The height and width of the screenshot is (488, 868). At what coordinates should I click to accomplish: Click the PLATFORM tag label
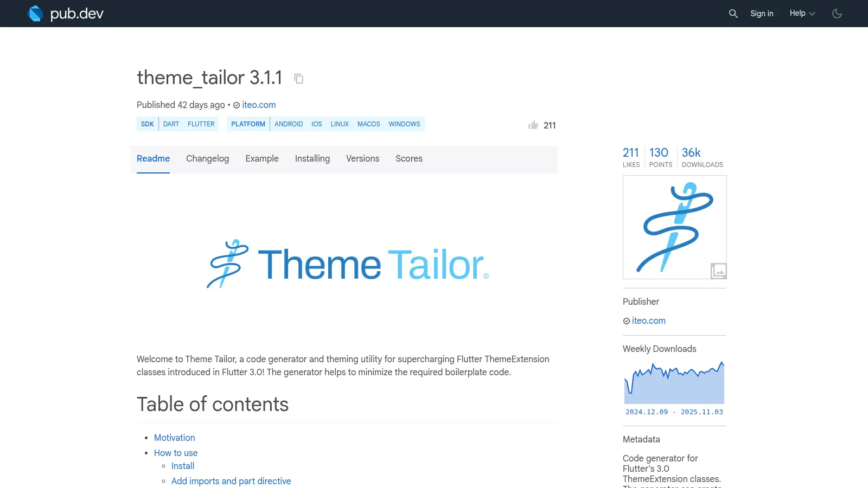248,124
